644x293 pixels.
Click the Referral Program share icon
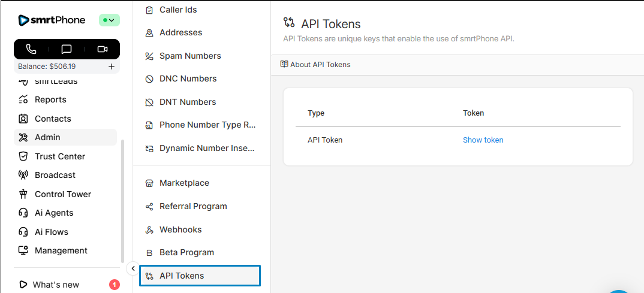click(x=149, y=207)
